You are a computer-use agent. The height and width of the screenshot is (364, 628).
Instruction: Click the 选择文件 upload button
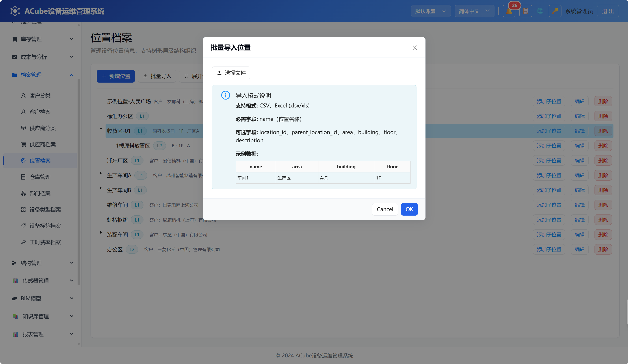231,73
